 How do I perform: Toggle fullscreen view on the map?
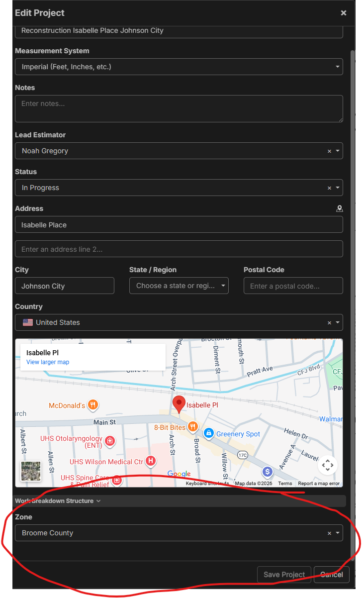327,466
